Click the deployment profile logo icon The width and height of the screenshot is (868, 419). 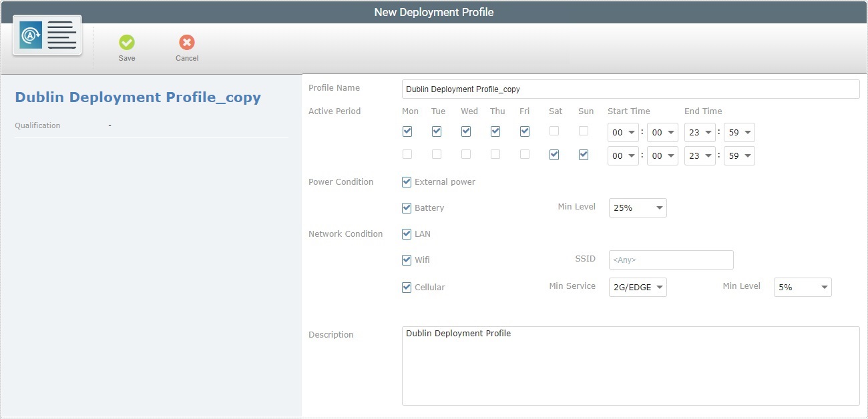coord(46,35)
